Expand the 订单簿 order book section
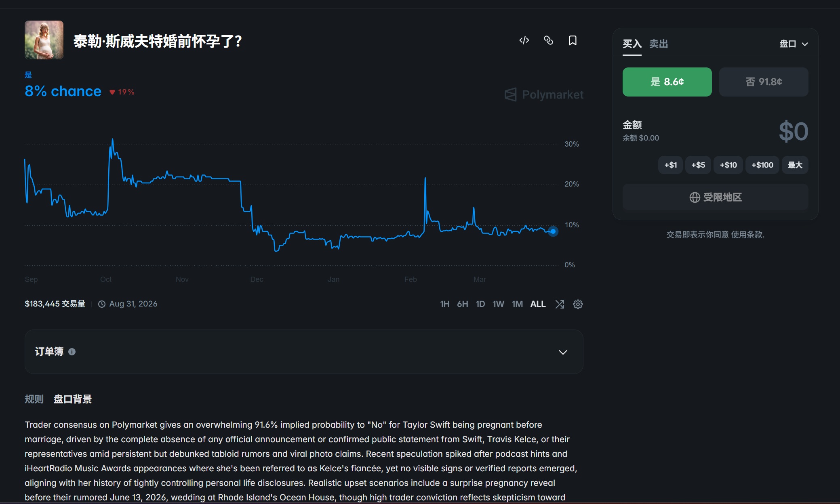The height and width of the screenshot is (504, 840). (562, 352)
